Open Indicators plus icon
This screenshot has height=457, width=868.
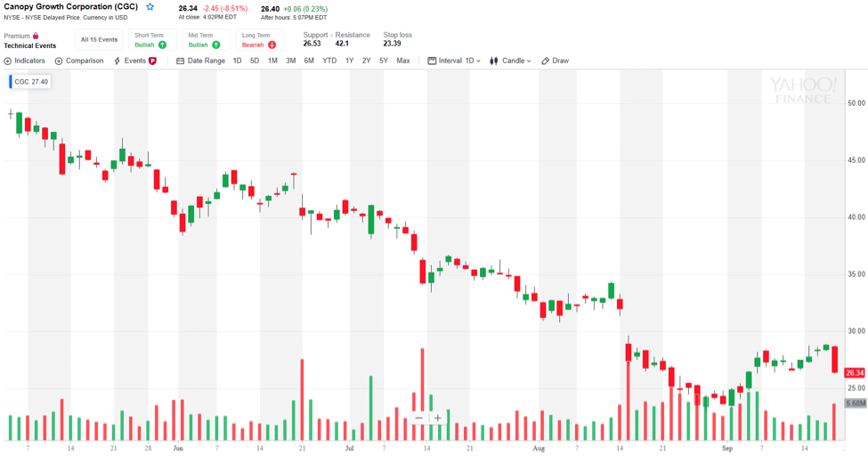pyautogui.click(x=8, y=61)
